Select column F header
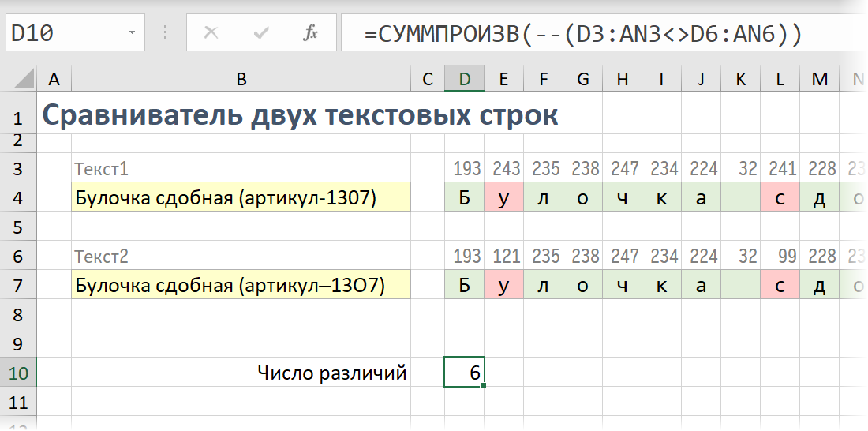 [543, 79]
